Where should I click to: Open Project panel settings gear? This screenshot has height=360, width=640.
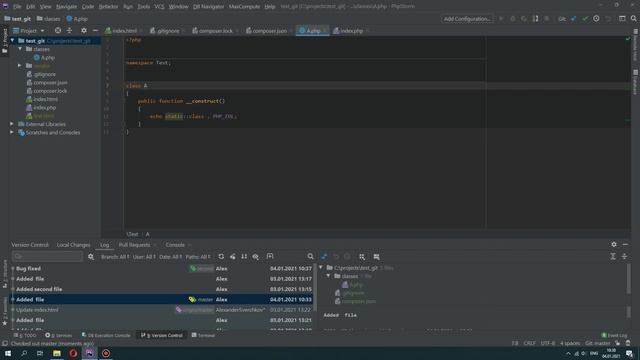(84, 31)
